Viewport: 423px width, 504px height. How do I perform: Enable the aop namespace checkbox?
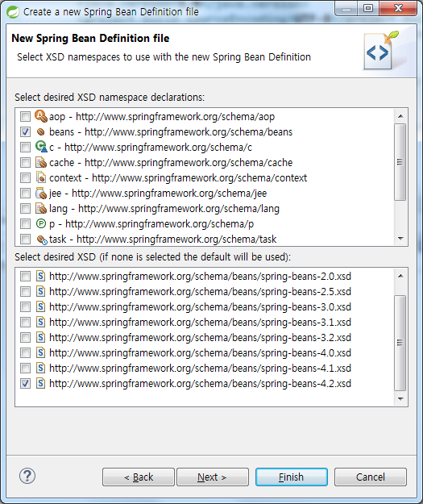25,116
